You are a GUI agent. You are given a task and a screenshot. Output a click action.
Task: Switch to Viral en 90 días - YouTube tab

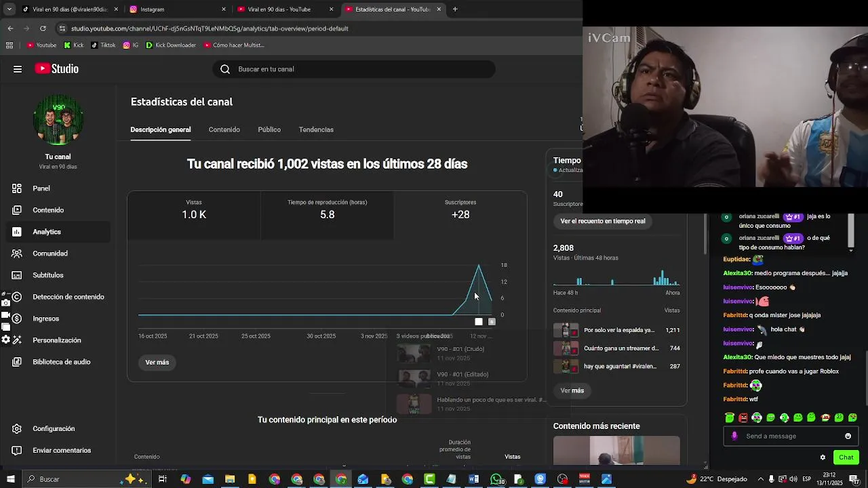click(285, 9)
